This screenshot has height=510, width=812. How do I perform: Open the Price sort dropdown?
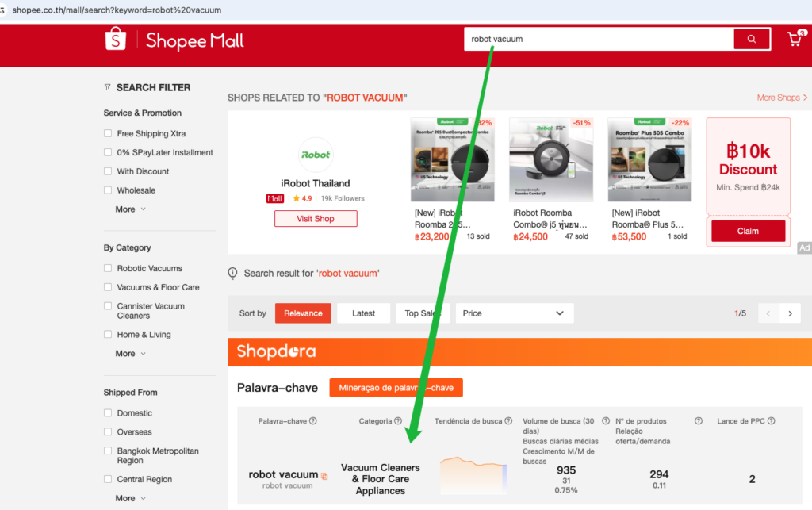click(514, 313)
